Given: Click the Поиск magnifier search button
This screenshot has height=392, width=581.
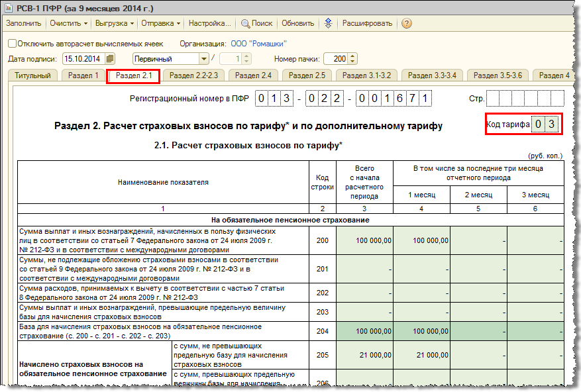Looking at the screenshot, I should 257,23.
